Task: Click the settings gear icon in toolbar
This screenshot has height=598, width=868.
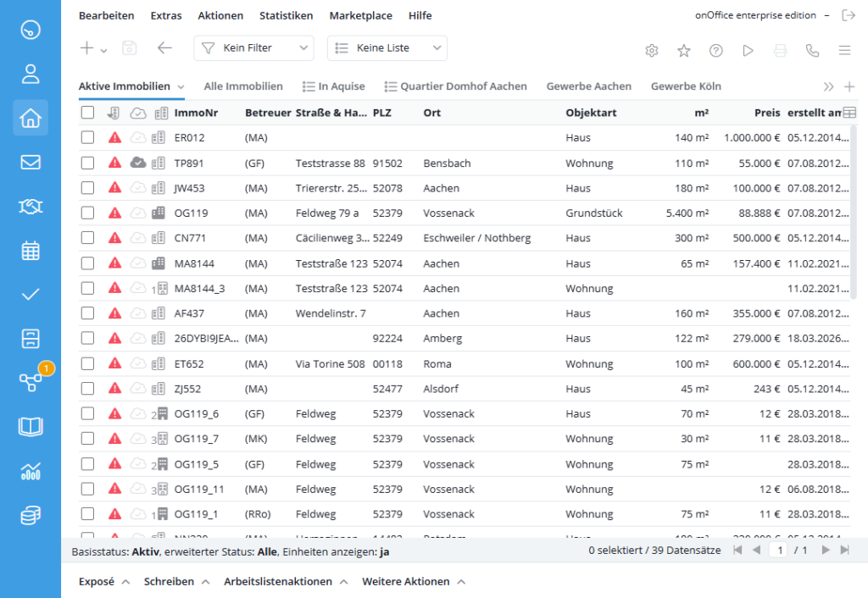Action: [652, 51]
